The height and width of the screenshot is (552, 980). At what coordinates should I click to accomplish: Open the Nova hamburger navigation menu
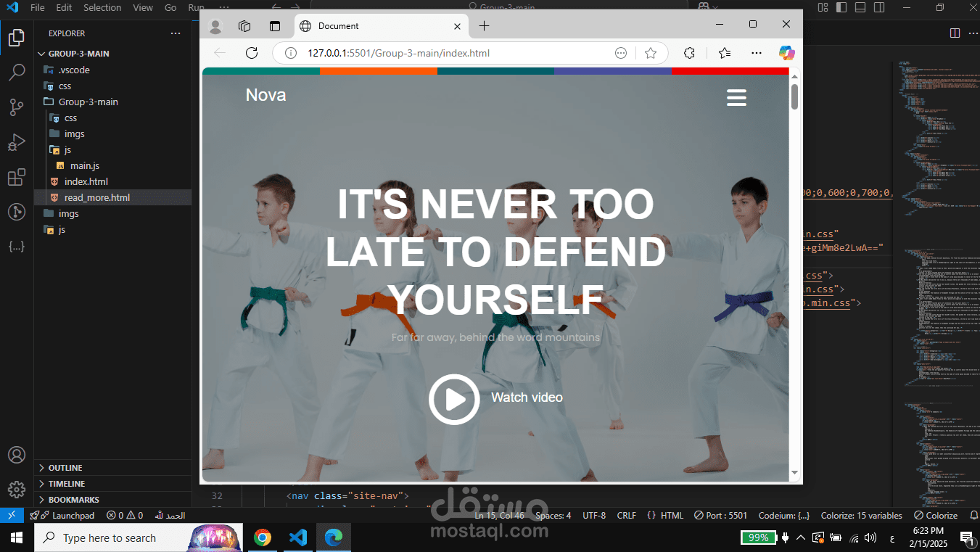tap(736, 97)
